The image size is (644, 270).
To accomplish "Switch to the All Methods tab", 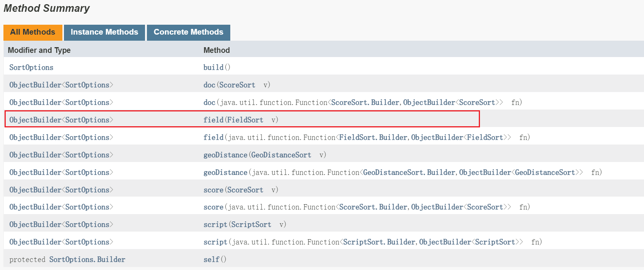I will 33,32.
